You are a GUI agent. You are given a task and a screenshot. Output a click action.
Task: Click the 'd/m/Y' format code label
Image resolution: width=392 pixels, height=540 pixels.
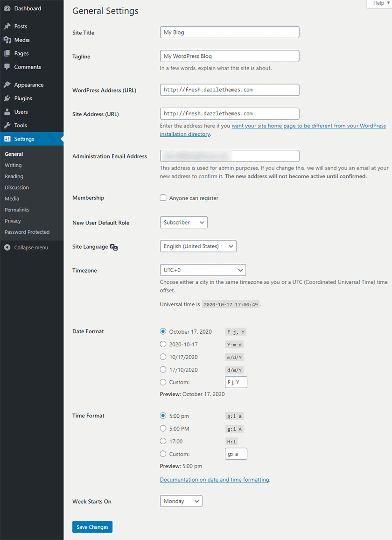(x=235, y=370)
